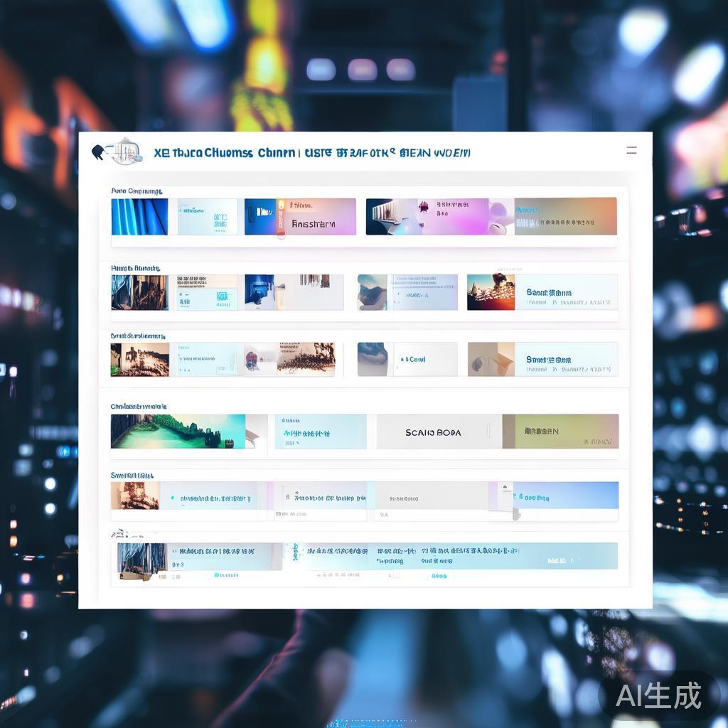Select the blue abstract thumbnail in the first row
The image size is (728, 728).
(139, 215)
